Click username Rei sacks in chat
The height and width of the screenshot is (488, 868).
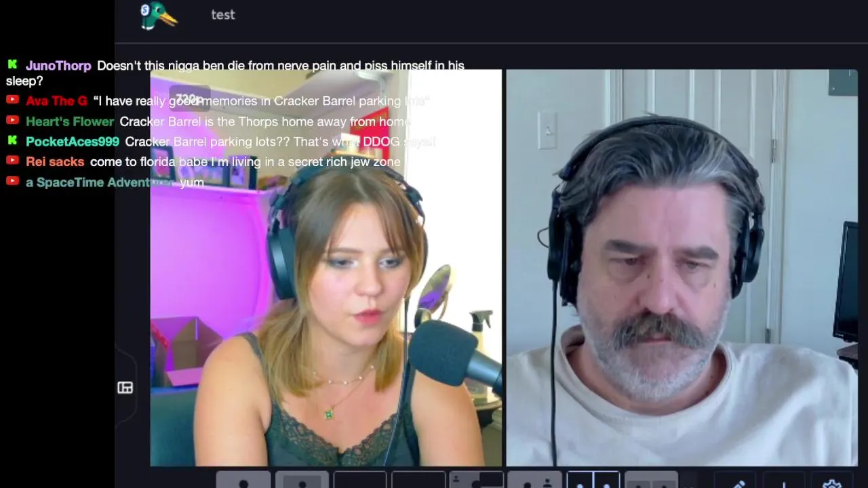click(x=55, y=162)
